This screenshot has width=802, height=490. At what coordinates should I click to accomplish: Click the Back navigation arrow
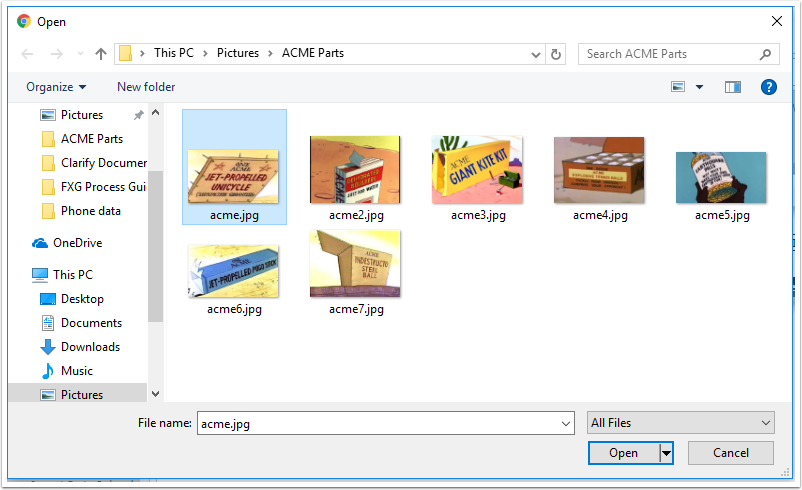coord(27,54)
